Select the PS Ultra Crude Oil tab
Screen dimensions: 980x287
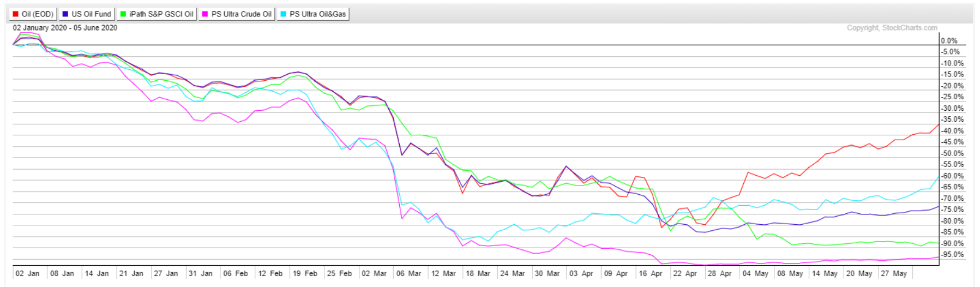(x=237, y=14)
